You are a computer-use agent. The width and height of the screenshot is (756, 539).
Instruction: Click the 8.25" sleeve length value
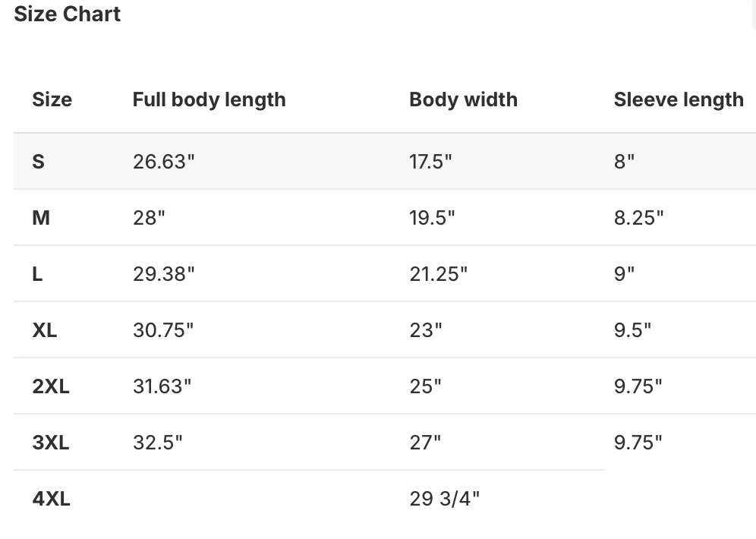(x=638, y=218)
